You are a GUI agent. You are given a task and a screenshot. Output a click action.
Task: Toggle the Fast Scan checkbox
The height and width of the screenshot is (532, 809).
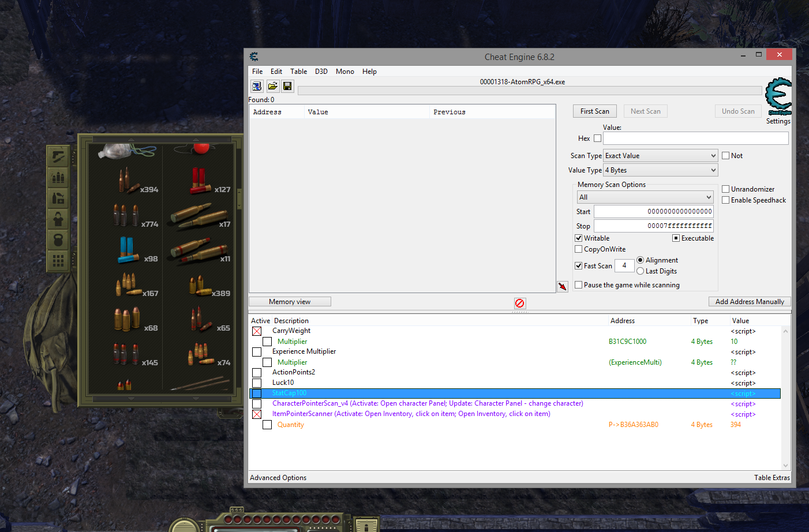(579, 266)
